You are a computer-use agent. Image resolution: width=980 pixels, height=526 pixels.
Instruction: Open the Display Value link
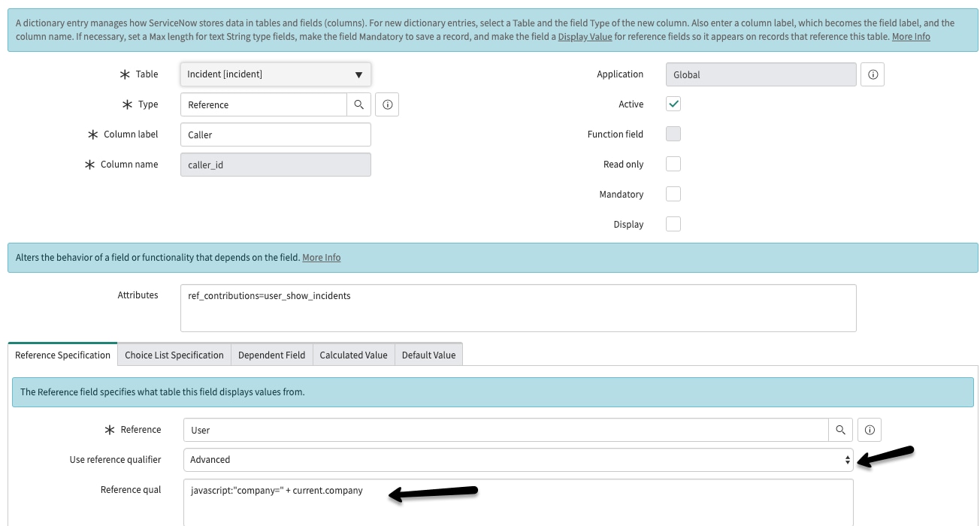[585, 36]
